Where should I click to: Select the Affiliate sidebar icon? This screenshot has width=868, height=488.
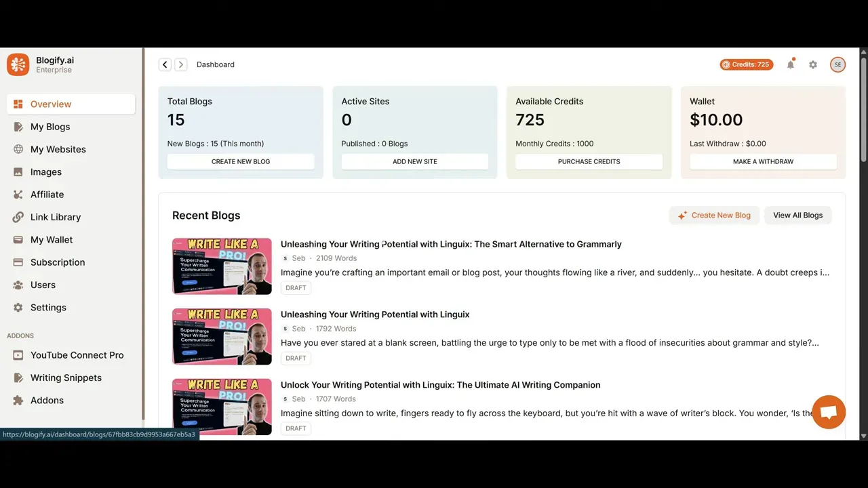click(x=18, y=195)
